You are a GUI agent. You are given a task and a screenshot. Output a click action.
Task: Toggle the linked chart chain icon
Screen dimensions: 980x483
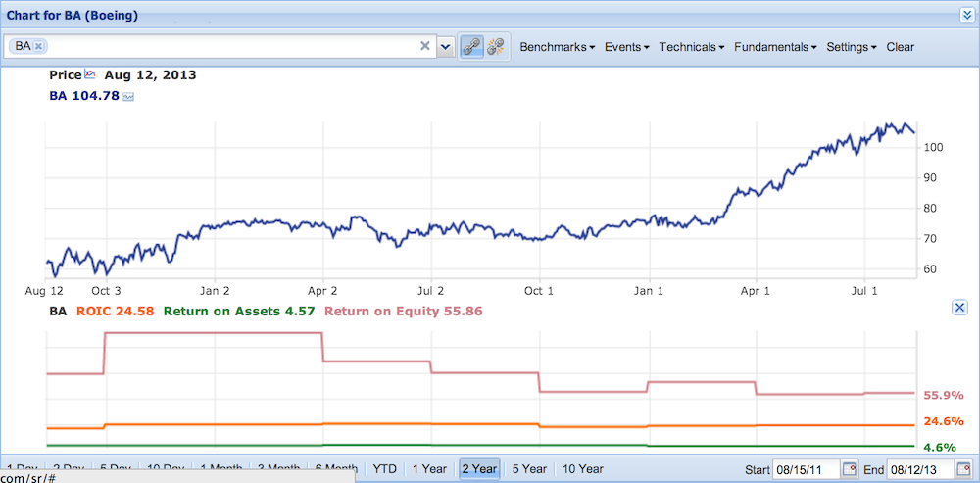(x=470, y=47)
